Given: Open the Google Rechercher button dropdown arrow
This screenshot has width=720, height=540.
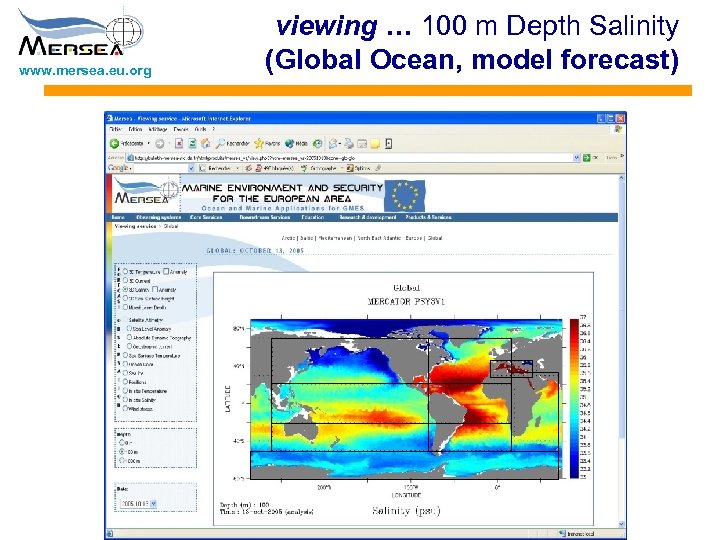Looking at the screenshot, I should coord(237,169).
